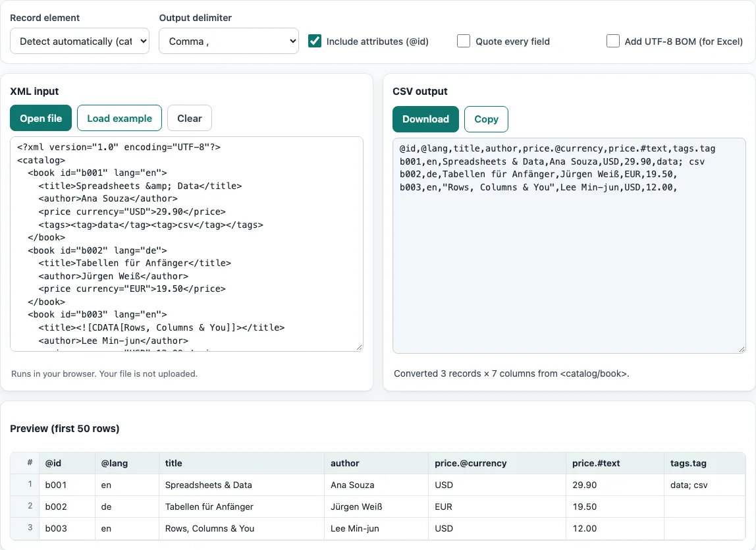Open the Record element dropdown
756x550 pixels.
click(80, 41)
